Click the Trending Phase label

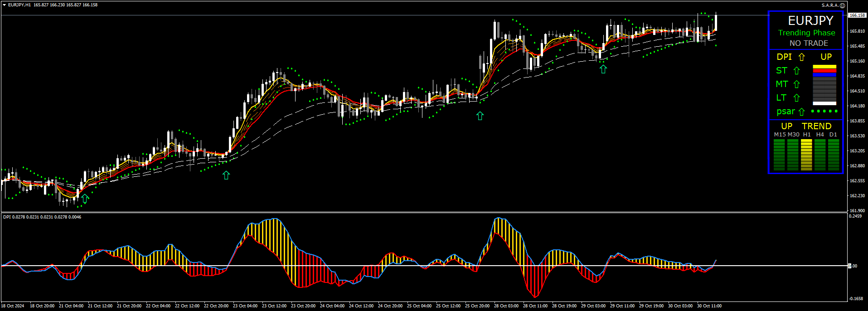[806, 33]
